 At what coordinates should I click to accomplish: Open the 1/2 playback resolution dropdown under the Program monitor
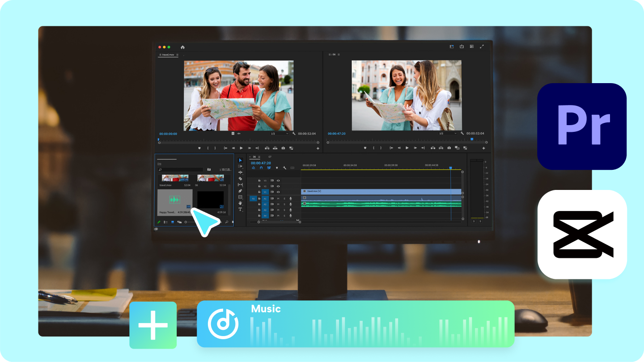click(447, 133)
